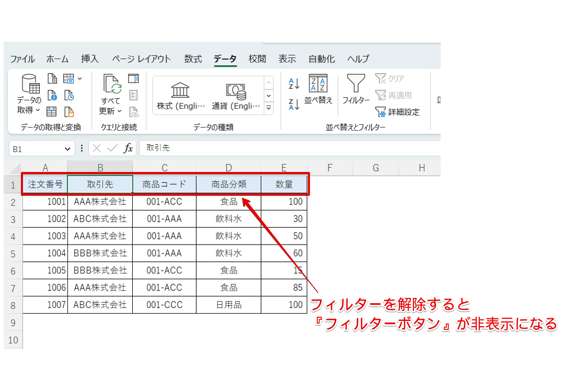The width and height of the screenshot is (575, 392).
Task: Select row 5 header
Action: coord(13,254)
